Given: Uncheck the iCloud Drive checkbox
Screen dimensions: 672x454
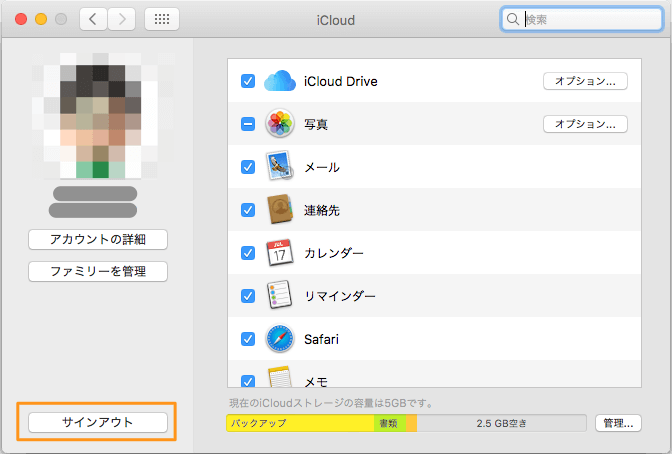Looking at the screenshot, I should coord(248,81).
